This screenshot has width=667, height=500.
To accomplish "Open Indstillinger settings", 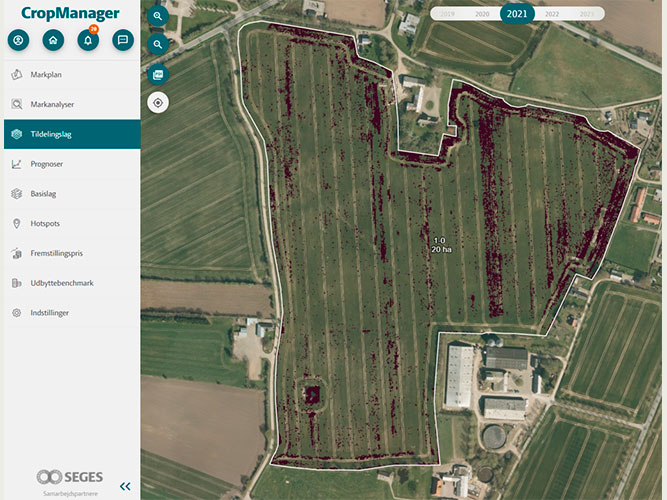I will point(50,313).
